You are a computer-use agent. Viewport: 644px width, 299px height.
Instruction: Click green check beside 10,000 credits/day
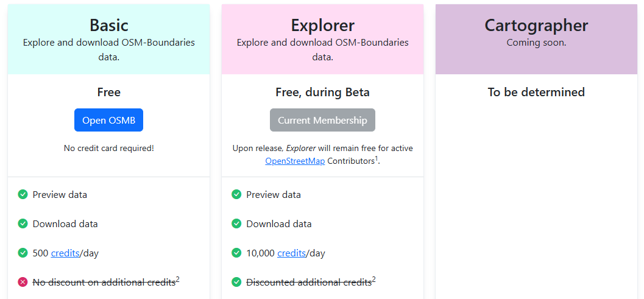(x=236, y=253)
